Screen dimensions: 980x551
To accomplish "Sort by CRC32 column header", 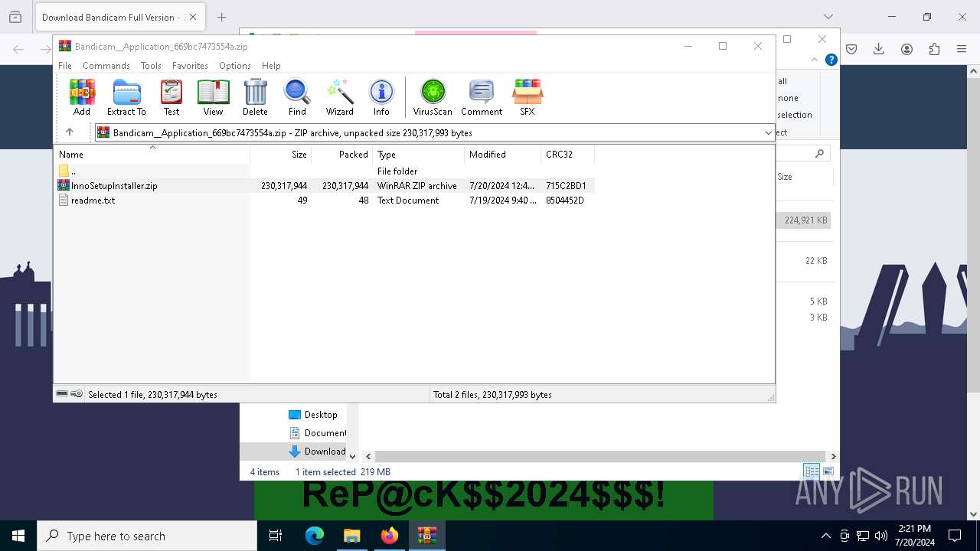I will [x=567, y=154].
